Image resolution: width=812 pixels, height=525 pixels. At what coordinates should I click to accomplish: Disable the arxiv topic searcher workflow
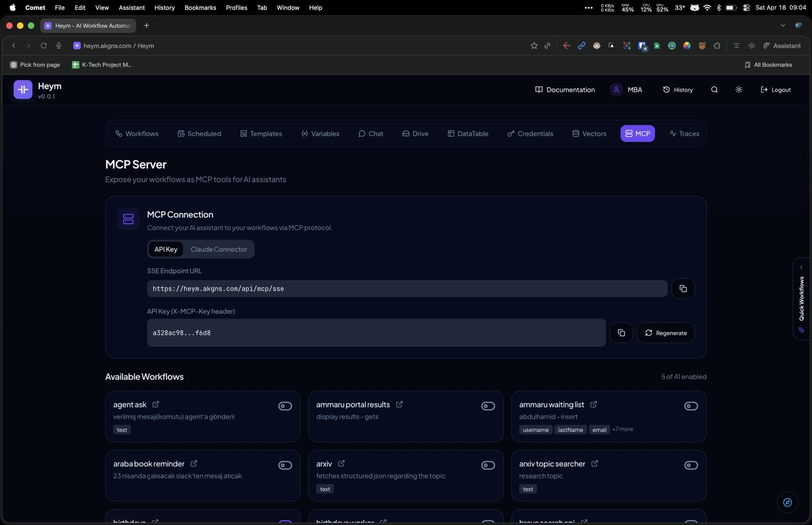pos(691,465)
